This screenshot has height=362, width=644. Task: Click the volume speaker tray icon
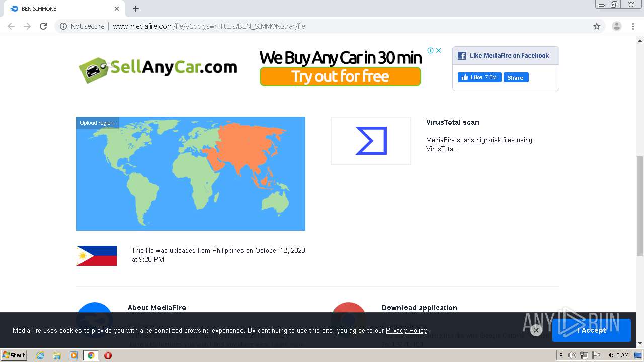click(x=572, y=355)
